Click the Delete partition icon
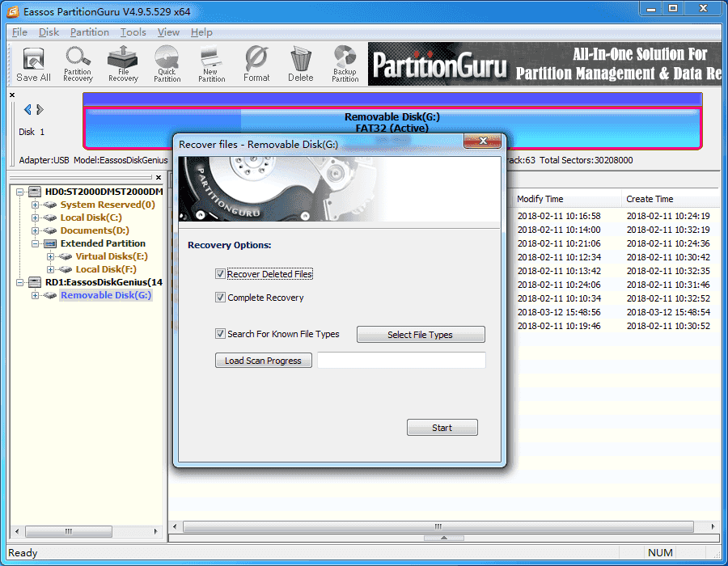Image resolution: width=728 pixels, height=566 pixels. coord(301,65)
